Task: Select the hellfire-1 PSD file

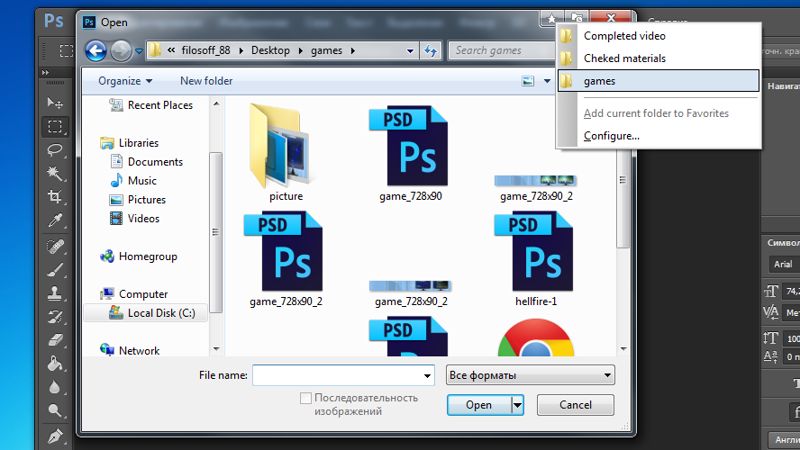Action: click(x=534, y=252)
